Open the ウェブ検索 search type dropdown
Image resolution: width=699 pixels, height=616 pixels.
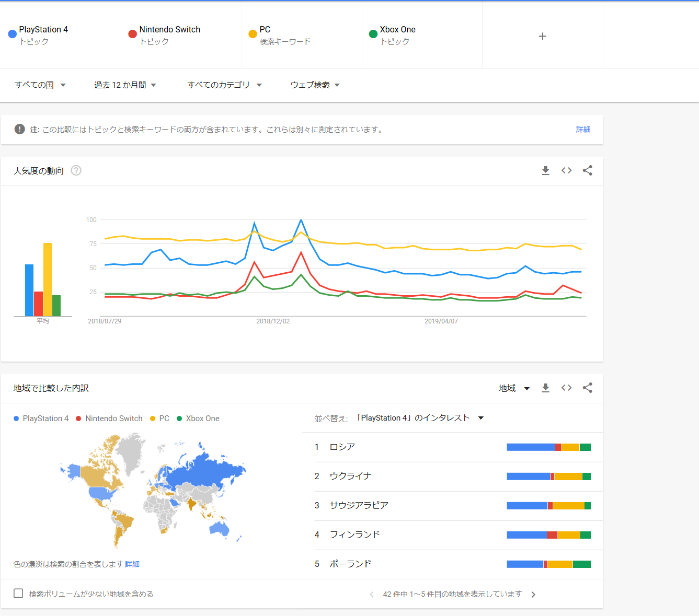315,85
